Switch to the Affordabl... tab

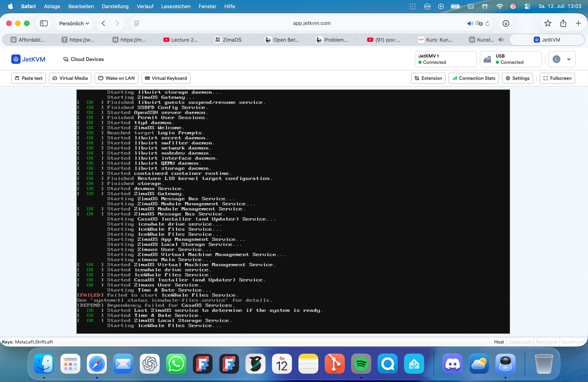click(28, 40)
